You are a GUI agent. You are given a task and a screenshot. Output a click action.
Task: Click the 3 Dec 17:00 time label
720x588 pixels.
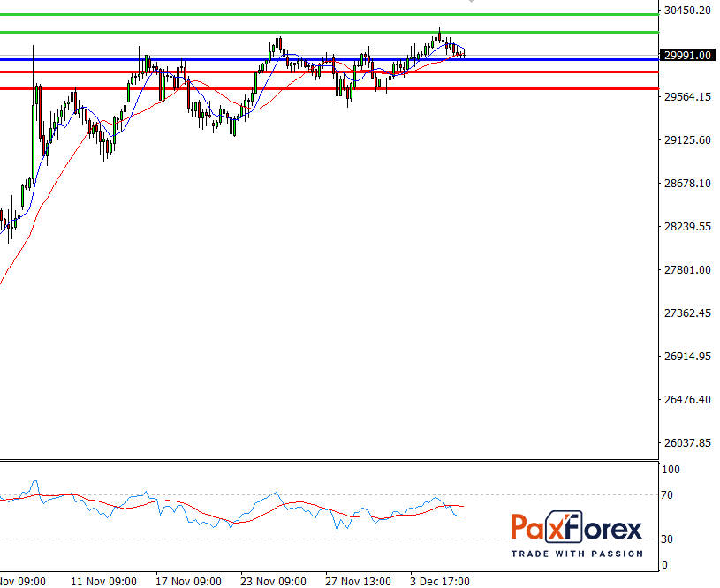[x=439, y=582]
